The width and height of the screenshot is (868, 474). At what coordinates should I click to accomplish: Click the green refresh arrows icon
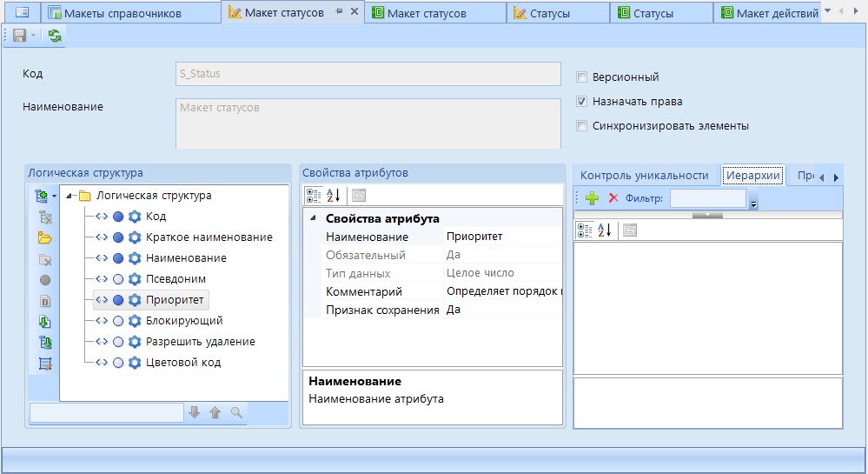click(x=55, y=36)
